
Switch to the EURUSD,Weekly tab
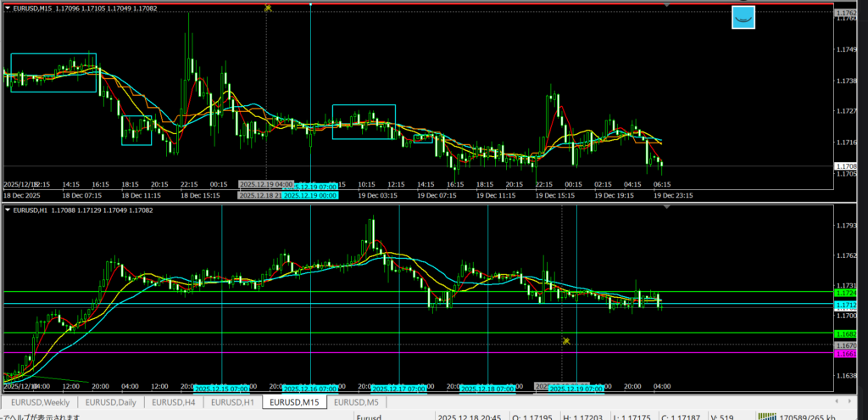point(42,401)
